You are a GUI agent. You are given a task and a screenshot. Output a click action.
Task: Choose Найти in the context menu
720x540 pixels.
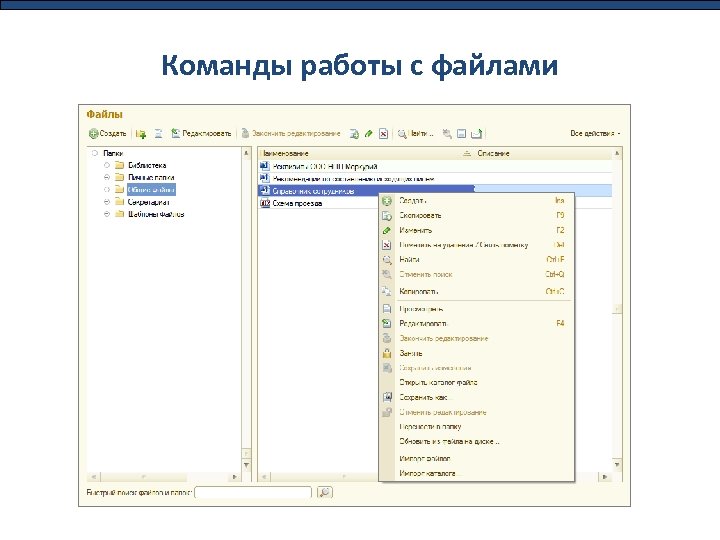pyautogui.click(x=476, y=259)
